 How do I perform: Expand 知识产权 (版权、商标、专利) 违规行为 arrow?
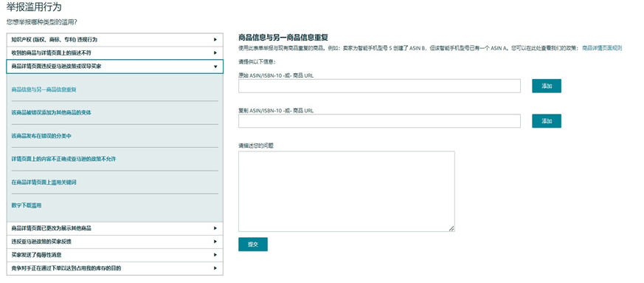pos(215,40)
